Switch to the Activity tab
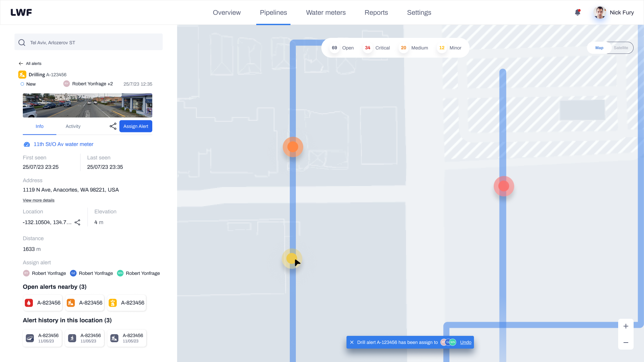644x362 pixels. (73, 126)
